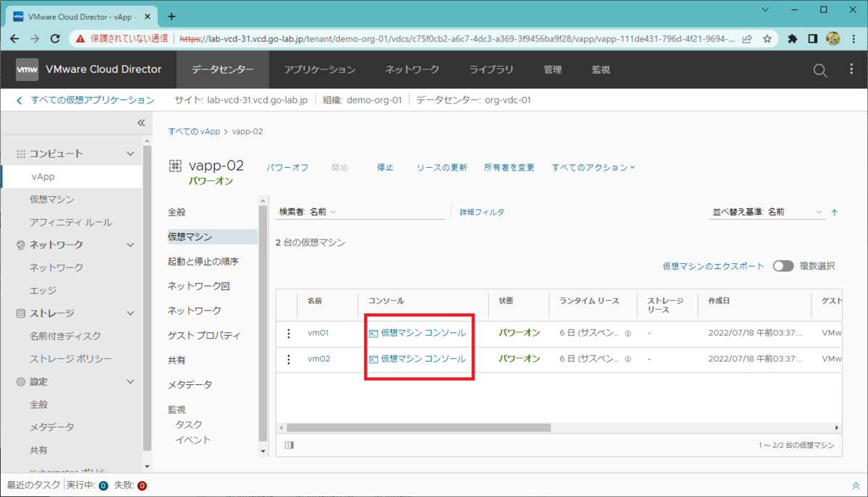The image size is (868, 497).
Task: Click すべての vApp breadcrumb link
Action: (x=194, y=132)
